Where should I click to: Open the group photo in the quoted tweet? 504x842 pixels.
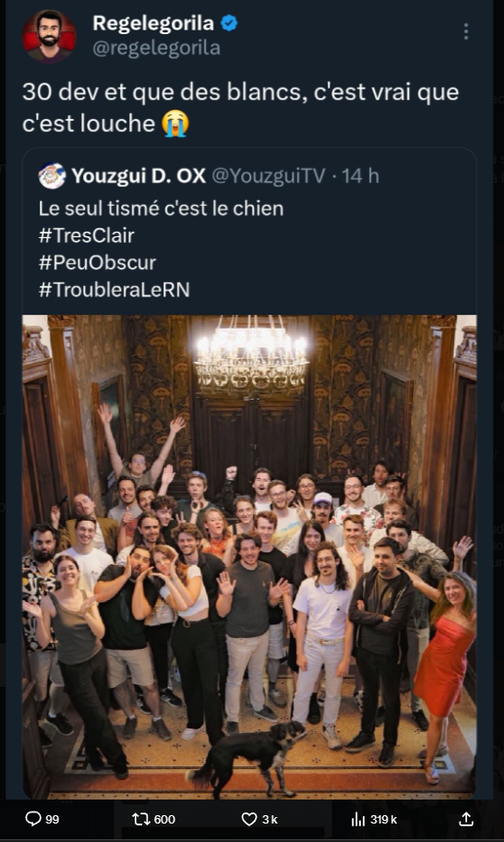click(x=249, y=557)
